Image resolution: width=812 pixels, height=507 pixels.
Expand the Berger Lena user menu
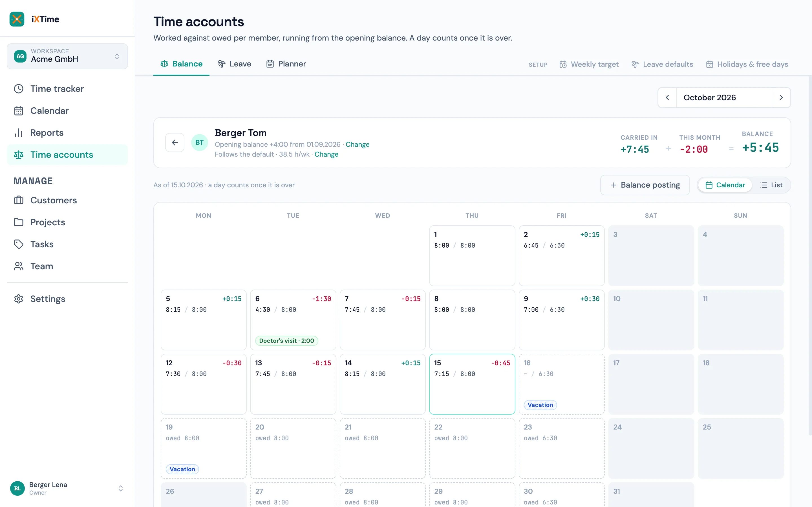click(67, 488)
